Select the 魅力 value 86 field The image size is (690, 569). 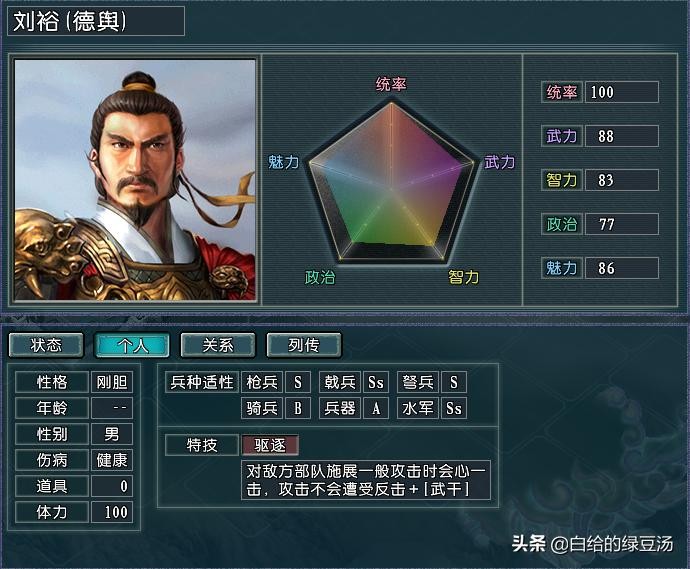click(x=621, y=268)
